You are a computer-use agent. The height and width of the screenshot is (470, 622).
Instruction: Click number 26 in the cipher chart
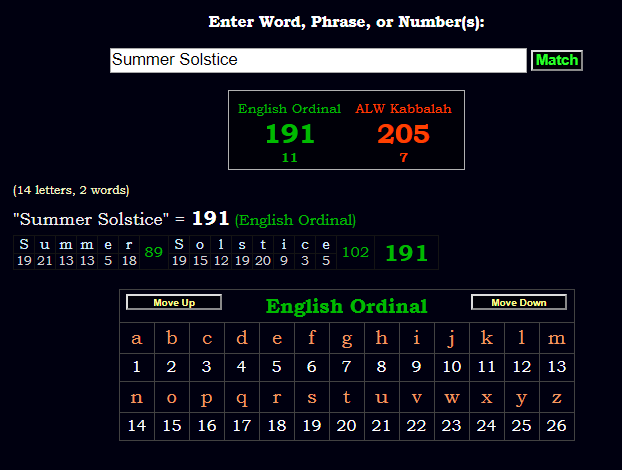[557, 425]
